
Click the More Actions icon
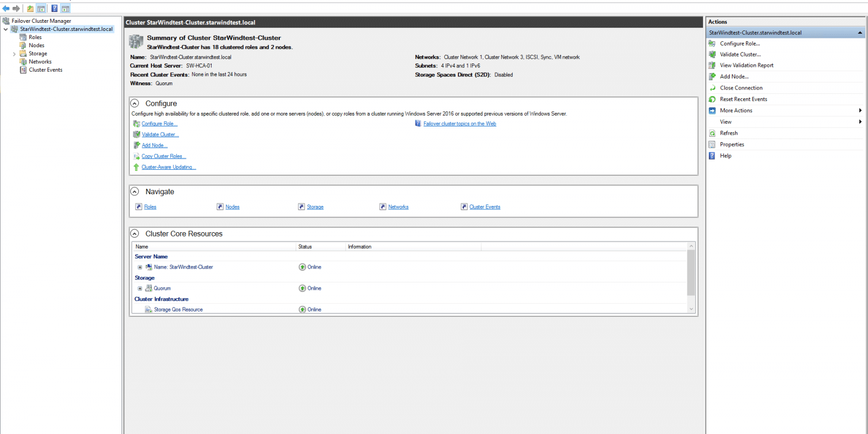tap(712, 111)
